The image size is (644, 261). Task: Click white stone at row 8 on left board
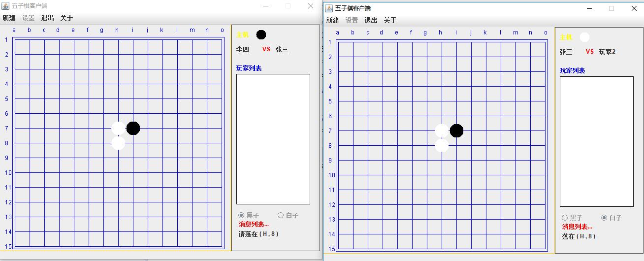[x=118, y=143]
